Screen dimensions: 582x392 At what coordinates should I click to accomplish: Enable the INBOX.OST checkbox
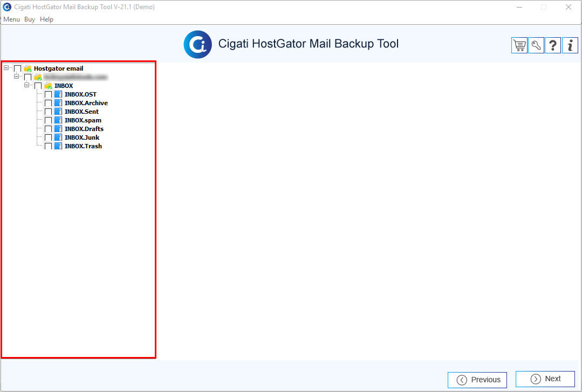click(48, 95)
